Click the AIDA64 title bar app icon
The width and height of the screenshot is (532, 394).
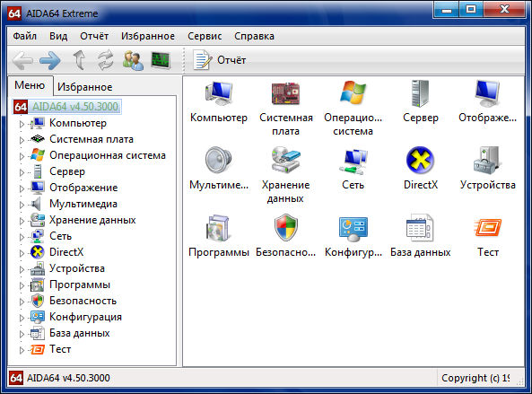14,13
